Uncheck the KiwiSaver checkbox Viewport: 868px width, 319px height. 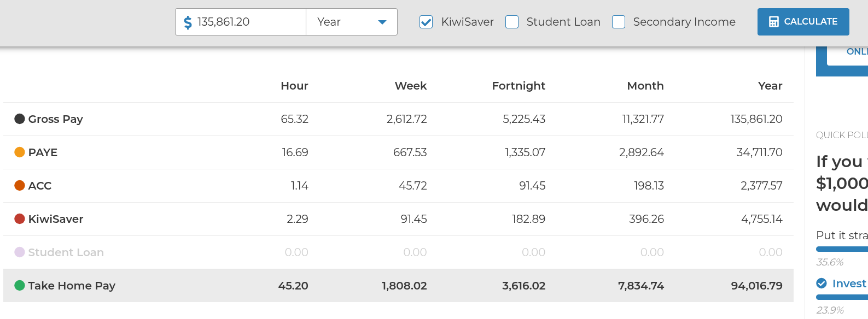[x=426, y=22]
